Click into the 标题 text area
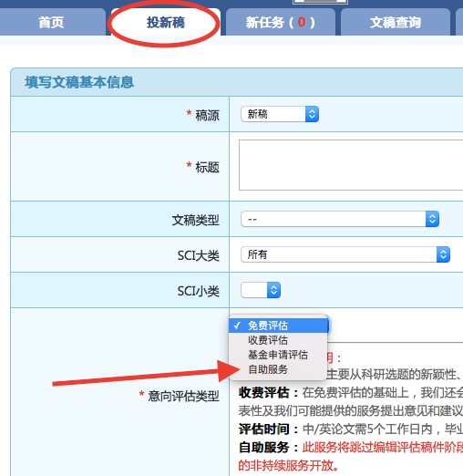The height and width of the screenshot is (476, 463). 351,165
